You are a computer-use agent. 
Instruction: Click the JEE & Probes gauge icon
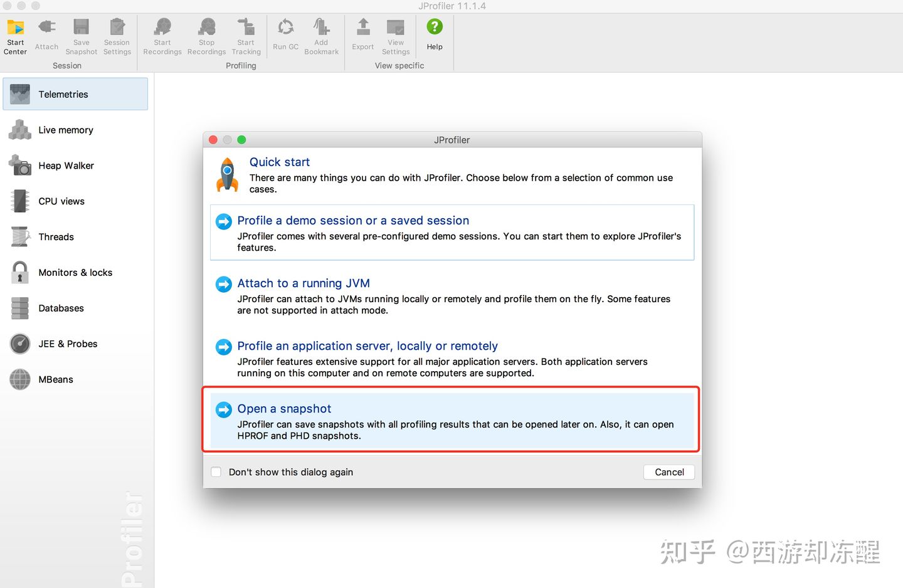[x=20, y=344]
